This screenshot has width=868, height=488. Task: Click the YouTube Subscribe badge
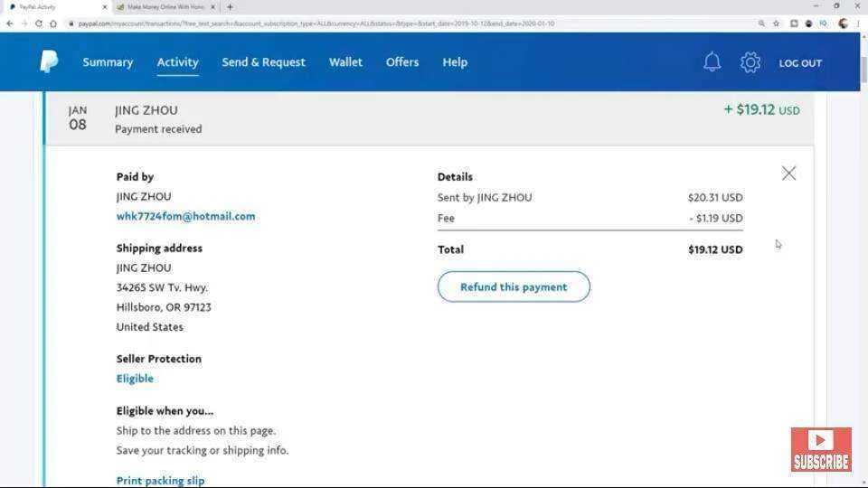click(x=821, y=449)
